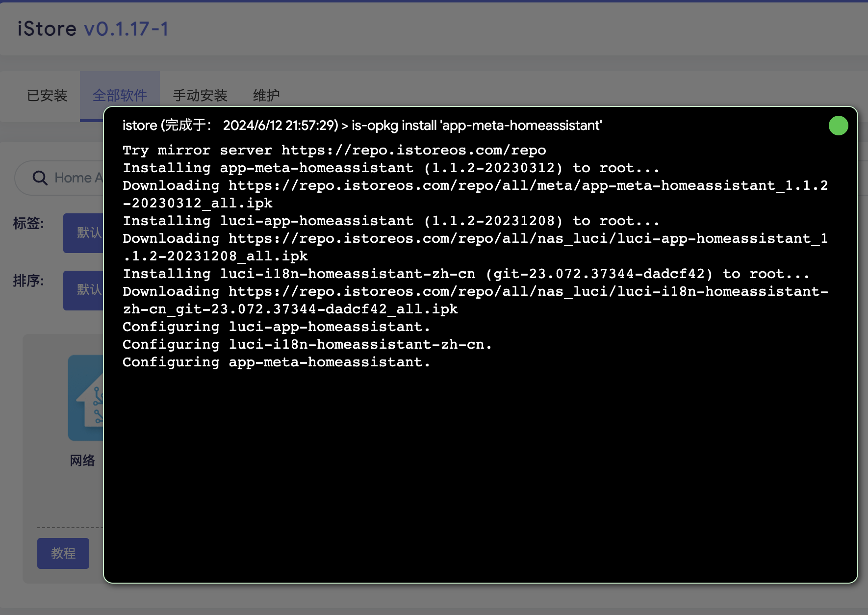Click 'Installing luci-app-homeassistant' log line
Screen dimensions: 868x615
pyautogui.click(x=391, y=221)
